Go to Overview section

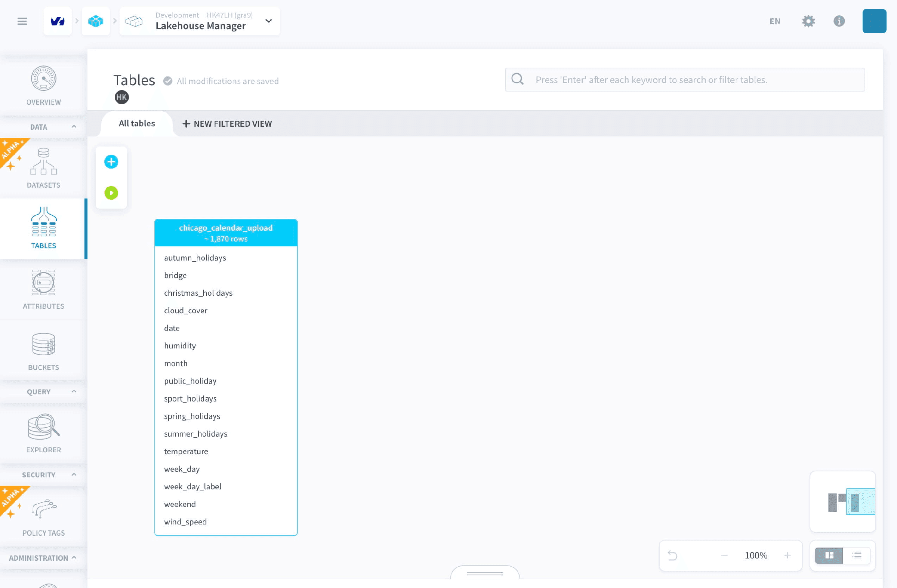click(x=44, y=86)
